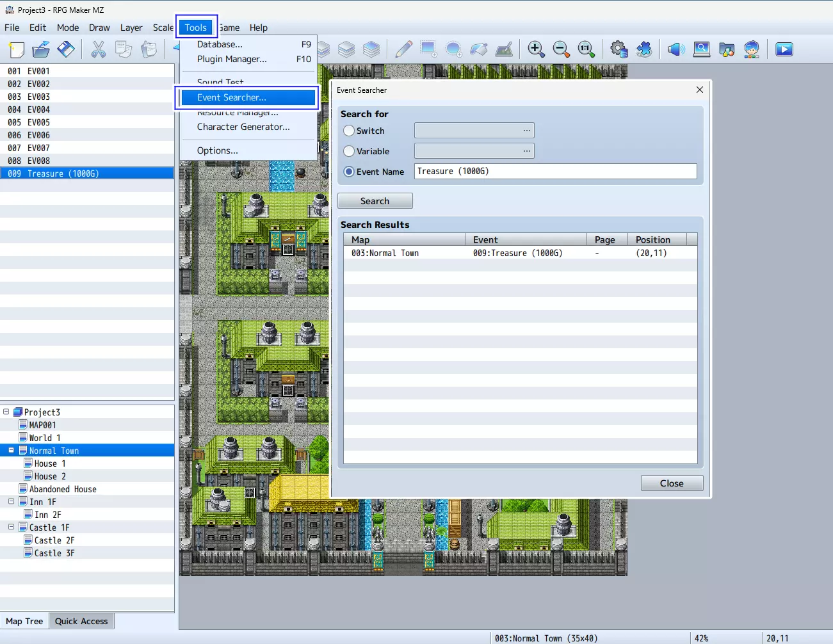Click the Zoom Out magnifier icon
833x644 pixels.
click(561, 49)
